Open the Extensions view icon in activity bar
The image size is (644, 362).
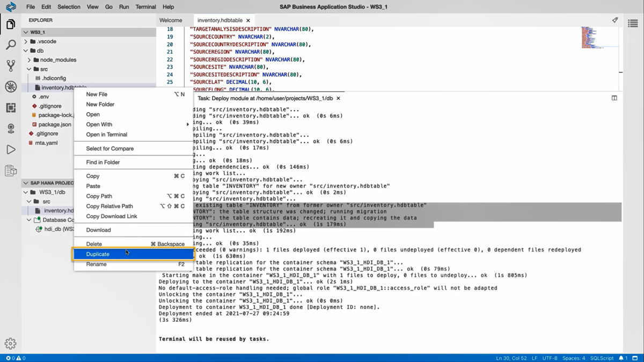pos(11,108)
